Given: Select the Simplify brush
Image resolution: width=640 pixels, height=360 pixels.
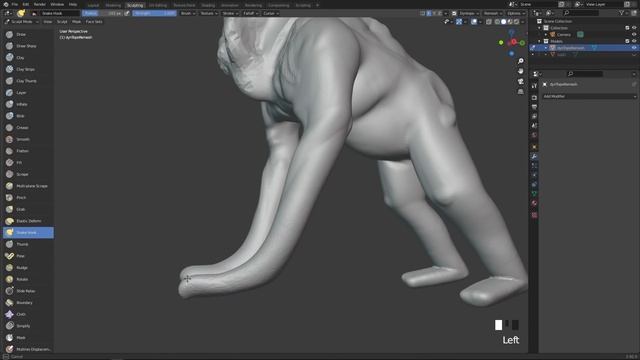Looking at the screenshot, I should [x=28, y=326].
